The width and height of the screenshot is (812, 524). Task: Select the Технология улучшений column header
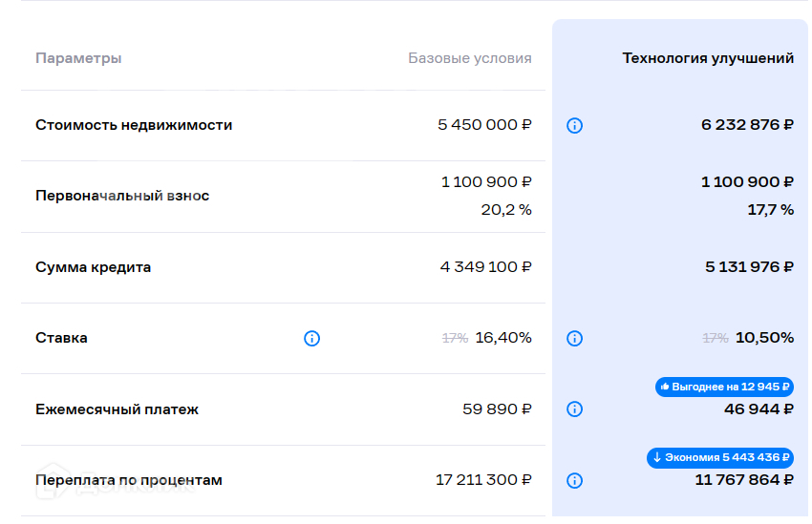coord(708,58)
